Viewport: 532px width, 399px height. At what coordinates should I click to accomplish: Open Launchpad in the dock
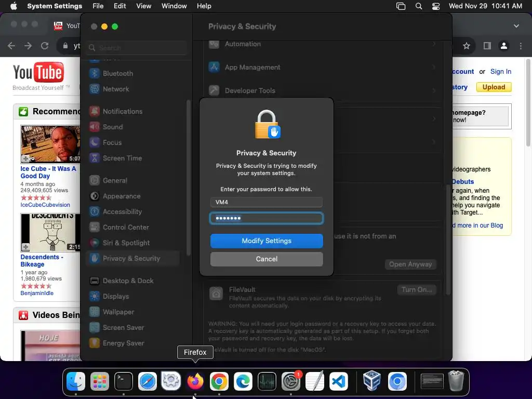click(x=100, y=381)
